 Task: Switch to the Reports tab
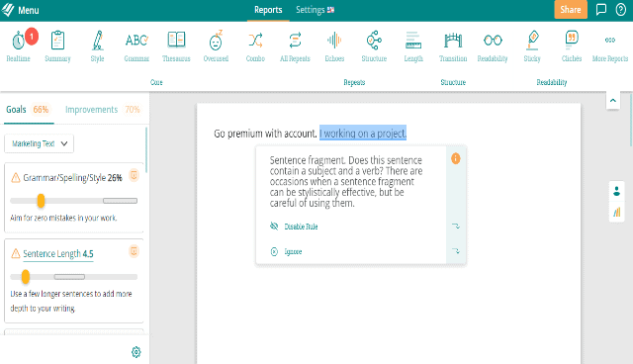268,10
